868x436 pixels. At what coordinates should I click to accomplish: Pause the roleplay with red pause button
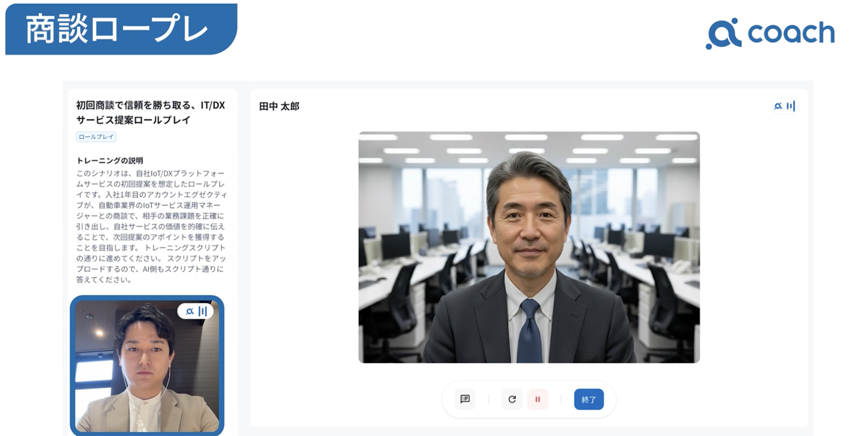click(x=537, y=399)
